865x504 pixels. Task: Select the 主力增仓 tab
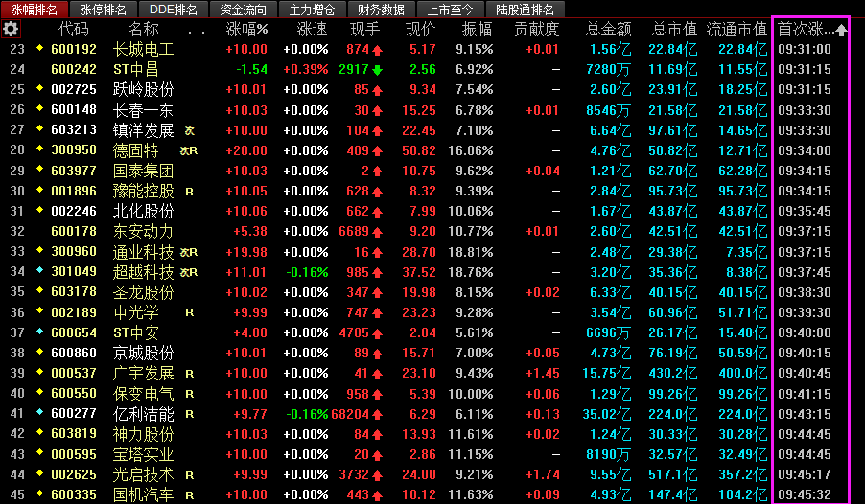click(x=313, y=10)
